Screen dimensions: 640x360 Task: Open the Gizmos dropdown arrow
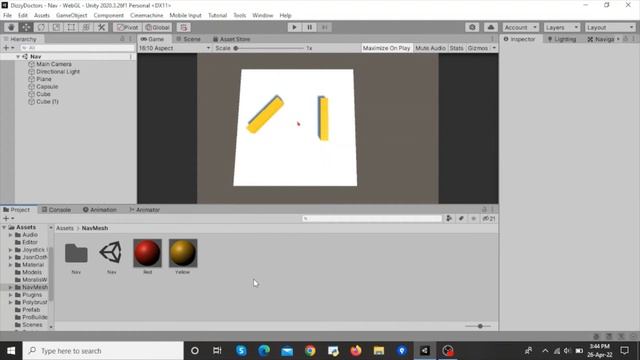click(494, 48)
